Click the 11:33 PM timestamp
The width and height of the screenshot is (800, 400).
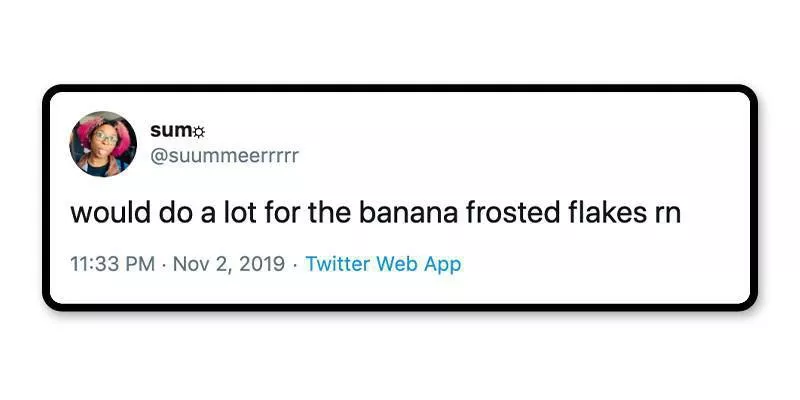point(112,265)
